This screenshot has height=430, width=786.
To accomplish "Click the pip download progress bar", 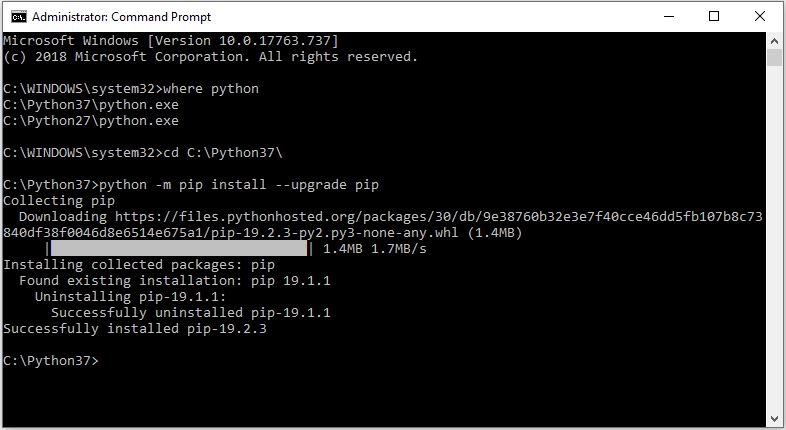I will coord(179,249).
